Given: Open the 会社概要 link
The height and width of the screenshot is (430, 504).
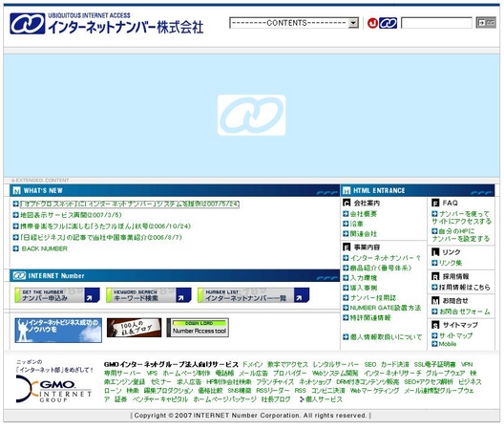Looking at the screenshot, I should tap(364, 214).
